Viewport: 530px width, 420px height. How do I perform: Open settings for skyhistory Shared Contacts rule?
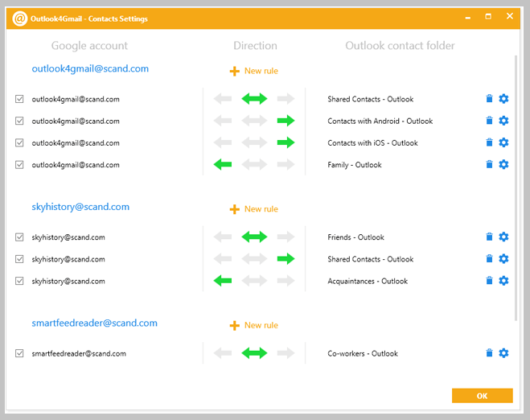(503, 259)
